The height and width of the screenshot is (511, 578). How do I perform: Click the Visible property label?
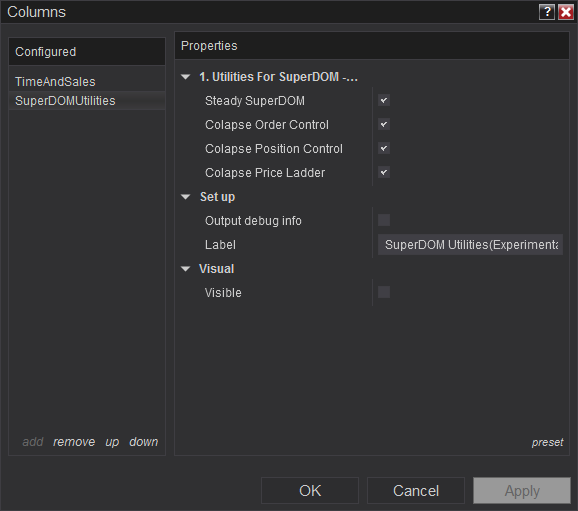(223, 292)
